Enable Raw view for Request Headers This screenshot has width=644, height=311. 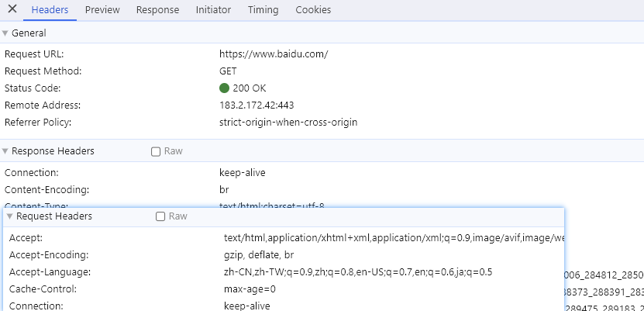pos(160,216)
